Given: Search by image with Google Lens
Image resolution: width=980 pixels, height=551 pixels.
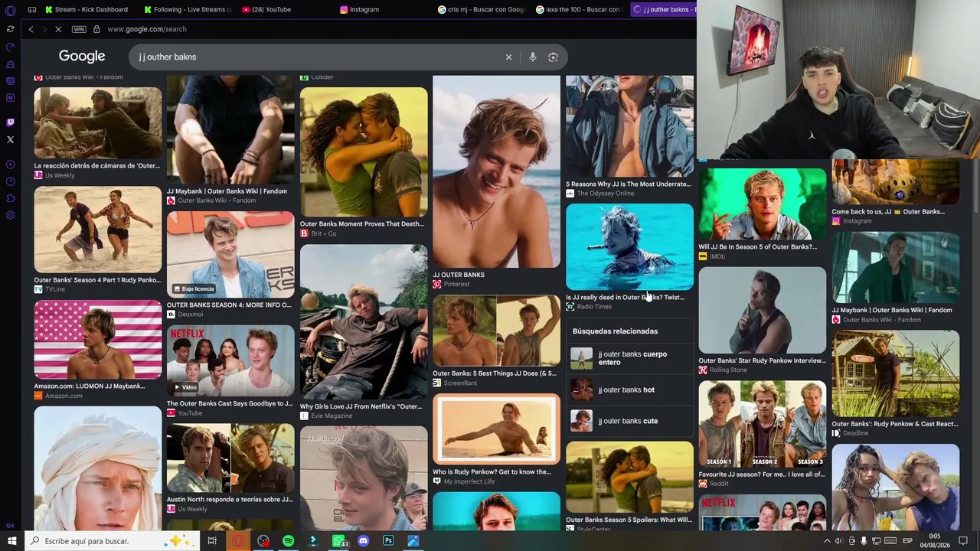Looking at the screenshot, I should [553, 57].
